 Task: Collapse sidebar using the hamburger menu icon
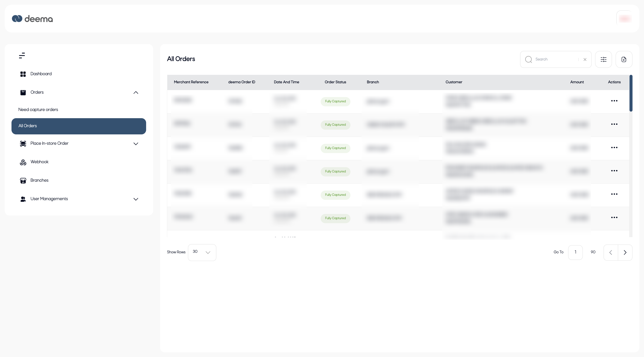pyautogui.click(x=22, y=56)
